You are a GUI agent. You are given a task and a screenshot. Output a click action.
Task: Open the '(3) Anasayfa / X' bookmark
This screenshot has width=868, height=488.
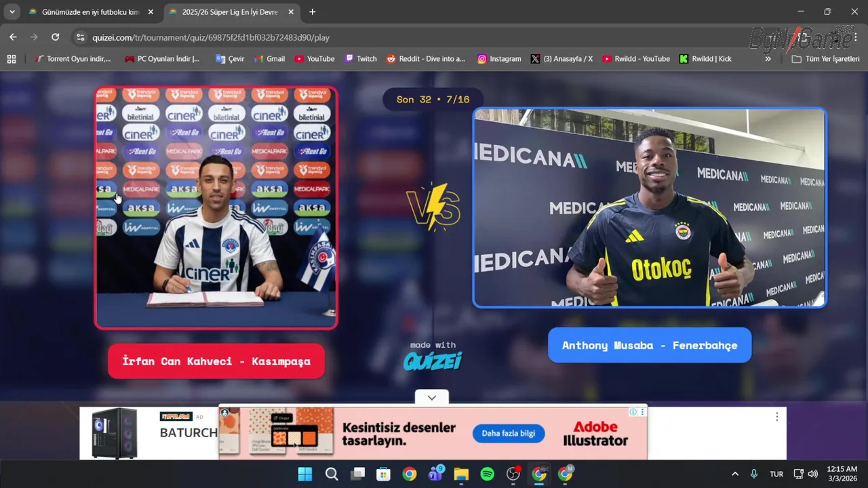(x=561, y=59)
